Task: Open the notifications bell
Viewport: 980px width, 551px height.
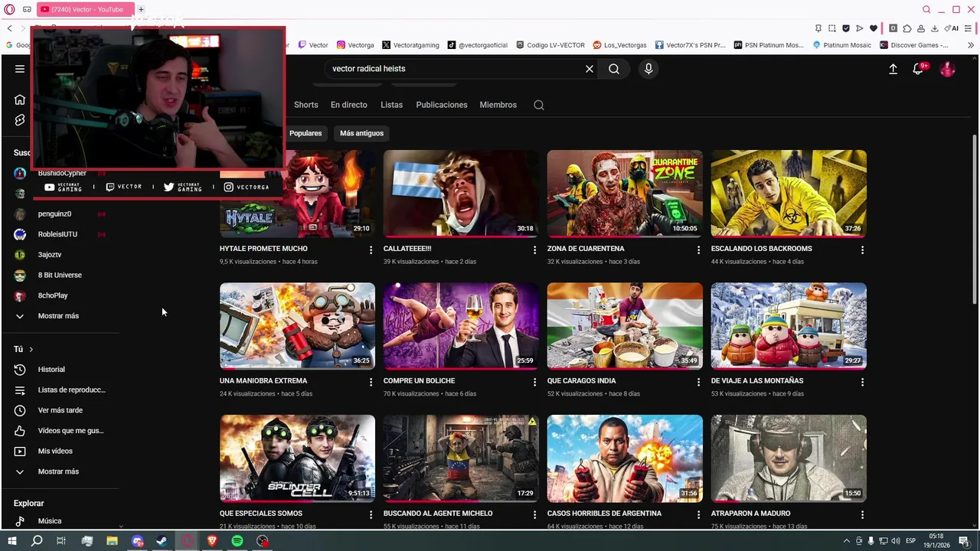Action: pyautogui.click(x=918, y=69)
